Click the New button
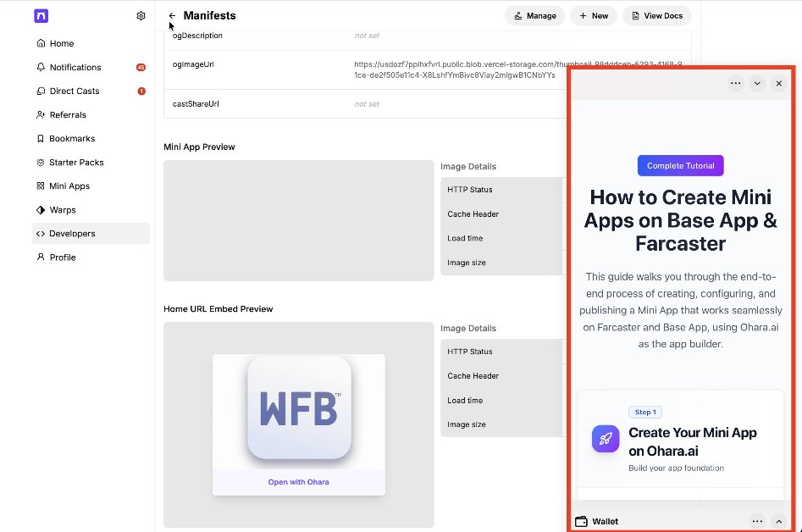Image resolution: width=802 pixels, height=532 pixels. tap(594, 16)
